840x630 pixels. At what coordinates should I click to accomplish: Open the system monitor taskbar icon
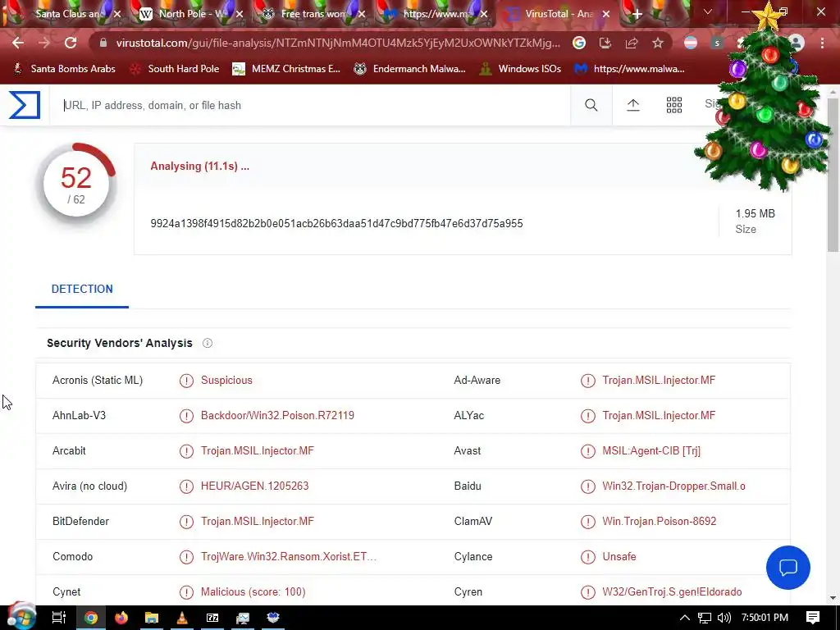click(243, 618)
